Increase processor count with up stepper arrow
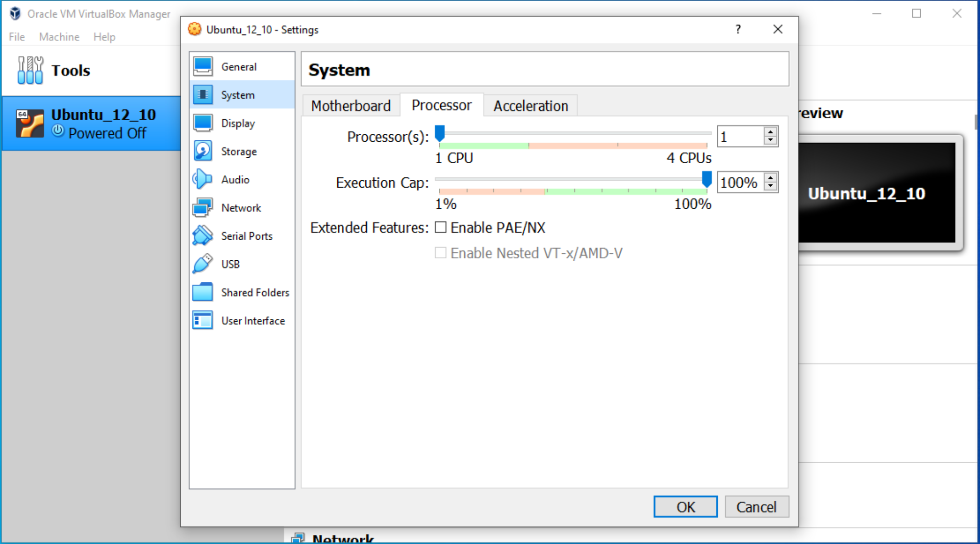The height and width of the screenshot is (544, 980). click(771, 131)
